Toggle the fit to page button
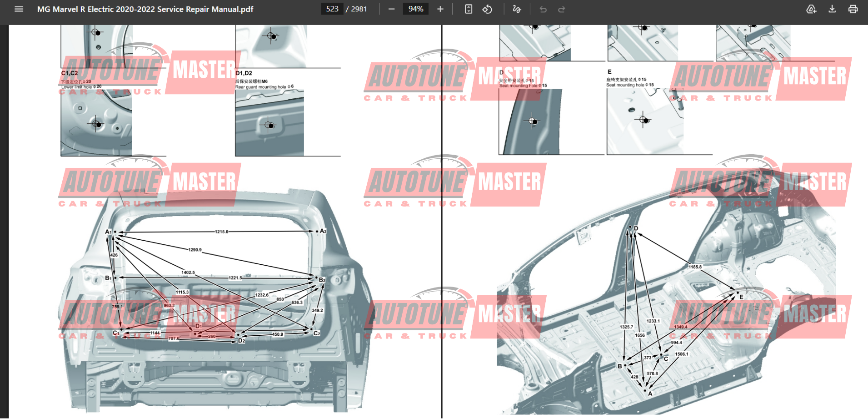 (469, 9)
